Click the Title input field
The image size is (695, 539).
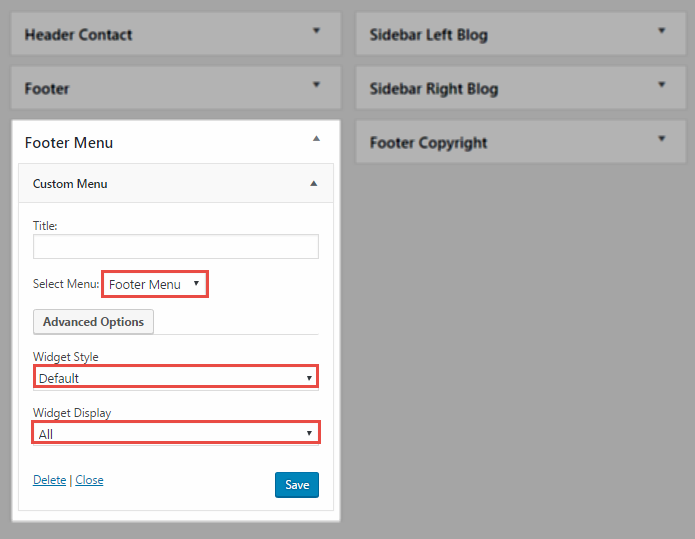point(176,246)
